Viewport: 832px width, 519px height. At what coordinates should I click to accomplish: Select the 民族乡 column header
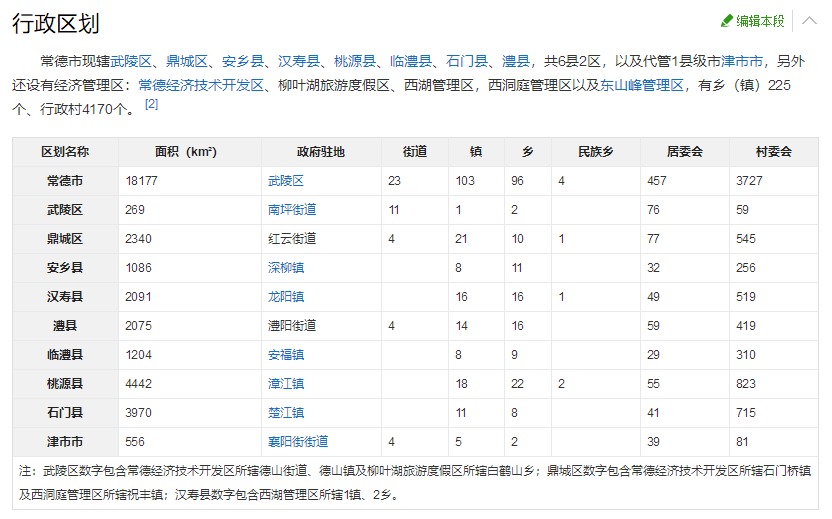pyautogui.click(x=596, y=152)
